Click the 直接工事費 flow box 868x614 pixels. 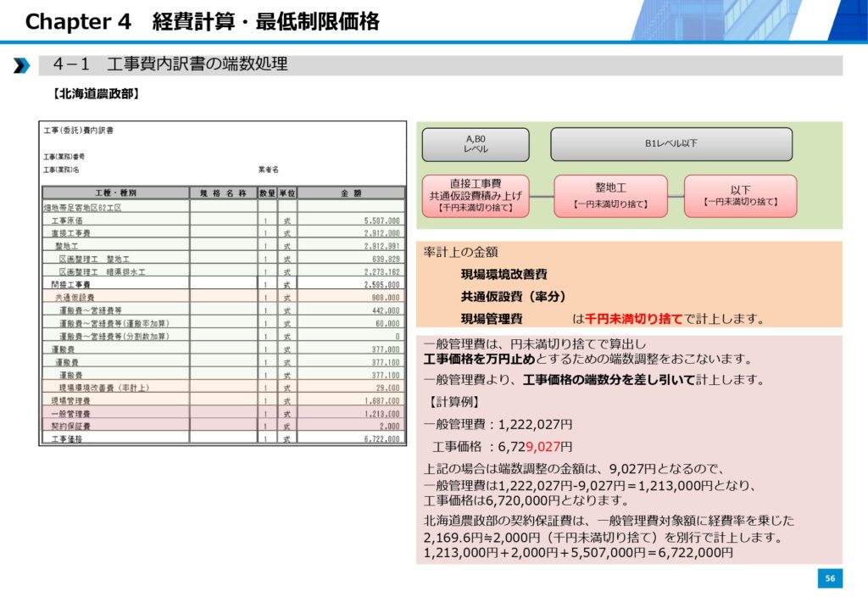pos(476,195)
